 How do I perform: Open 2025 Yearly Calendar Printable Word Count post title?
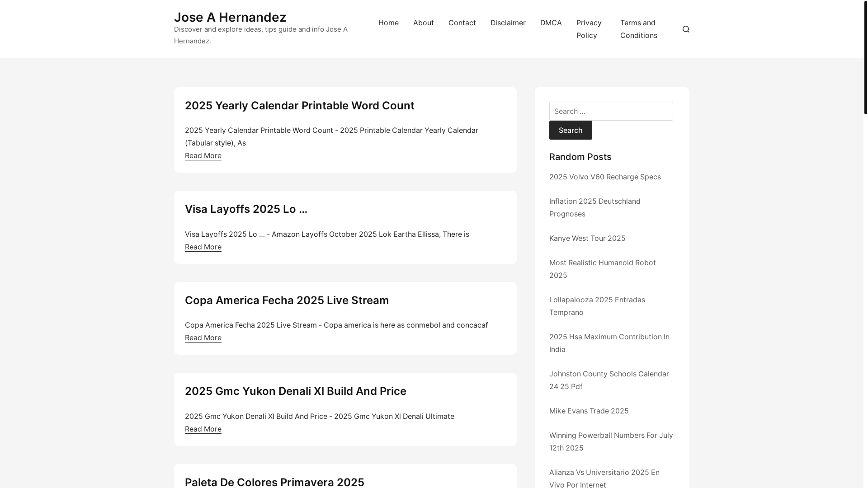299,105
